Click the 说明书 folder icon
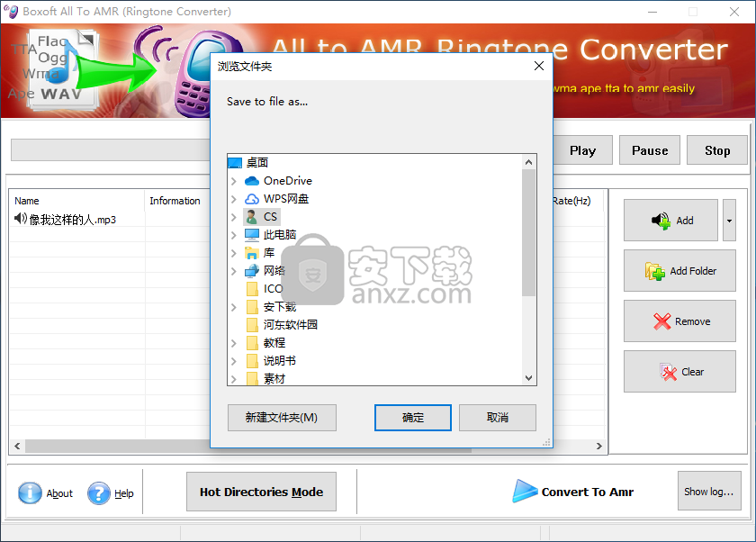Screen dimensions: 756x542 click(x=252, y=361)
